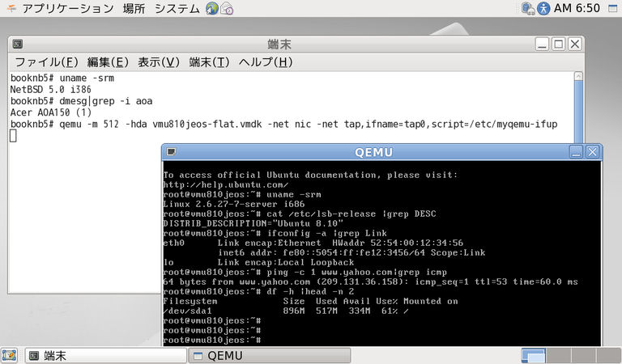This screenshot has height=364, width=622.
Task: Click 'booknb5# uname -srm' line
Action: (x=62, y=78)
